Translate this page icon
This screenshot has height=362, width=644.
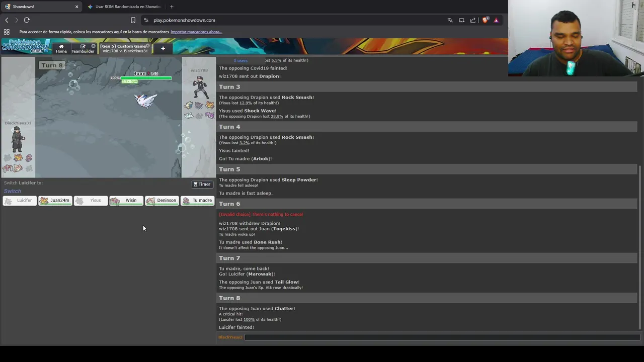450,20
